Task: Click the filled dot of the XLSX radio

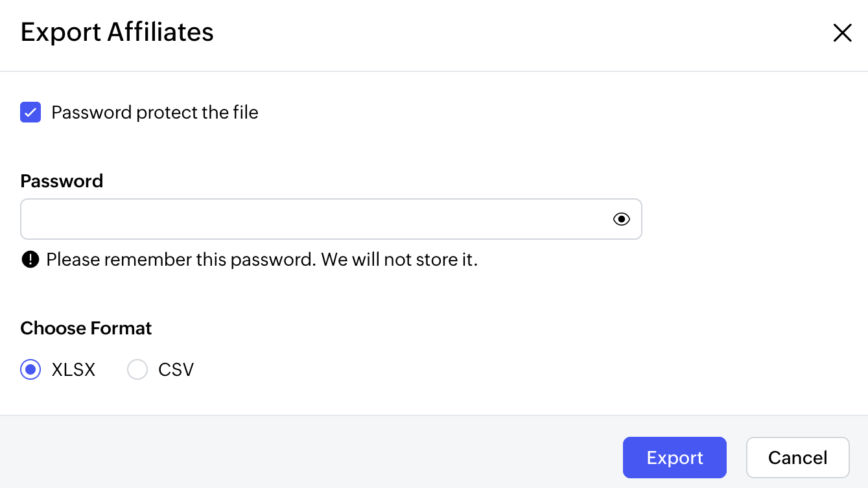Action: (30, 369)
